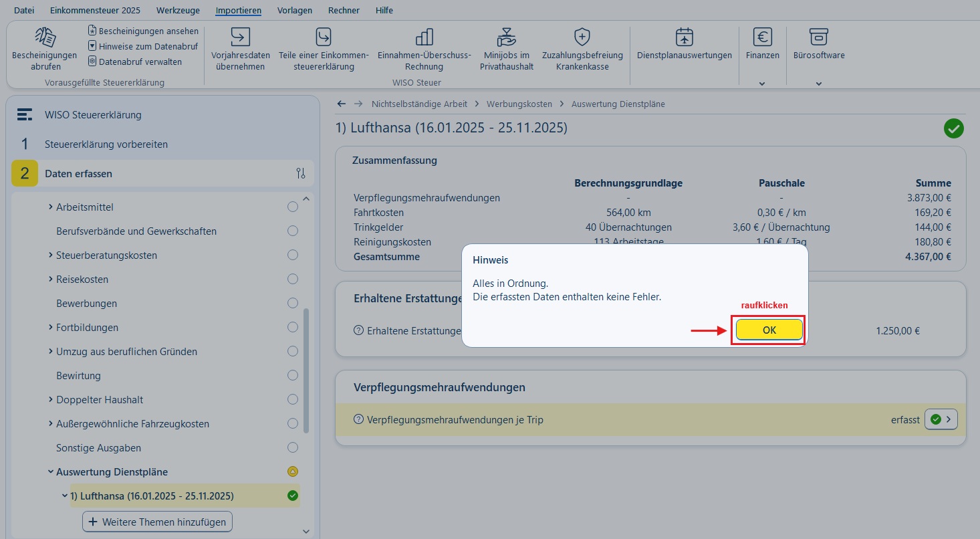Click status circle for Steuerberatungskosten

pos(292,255)
